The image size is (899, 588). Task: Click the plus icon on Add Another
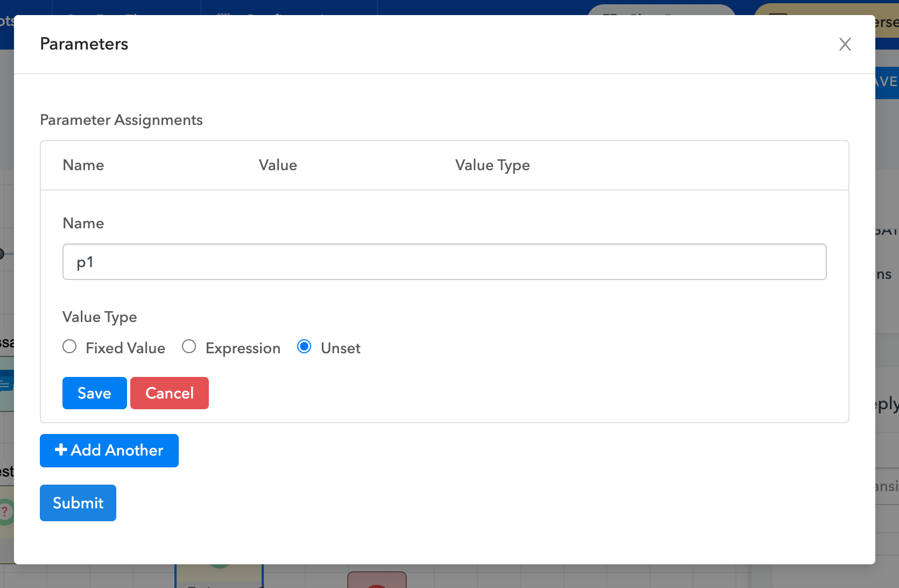61,450
